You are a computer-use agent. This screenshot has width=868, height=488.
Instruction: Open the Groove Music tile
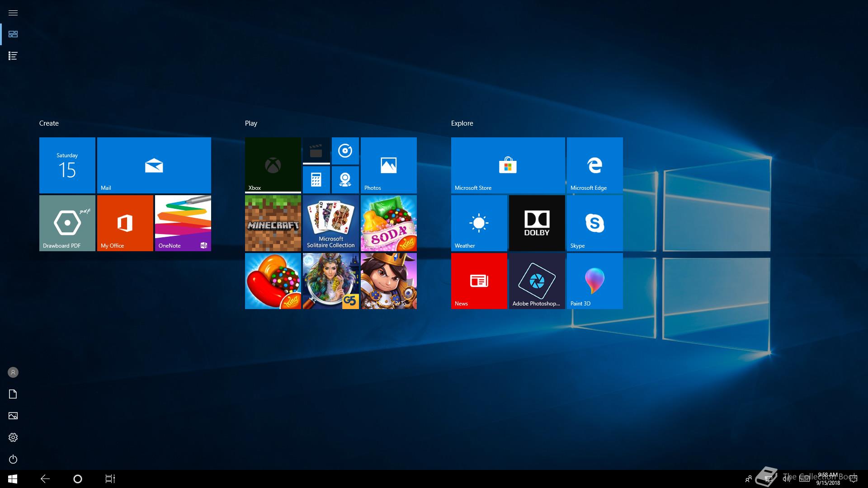[345, 151]
